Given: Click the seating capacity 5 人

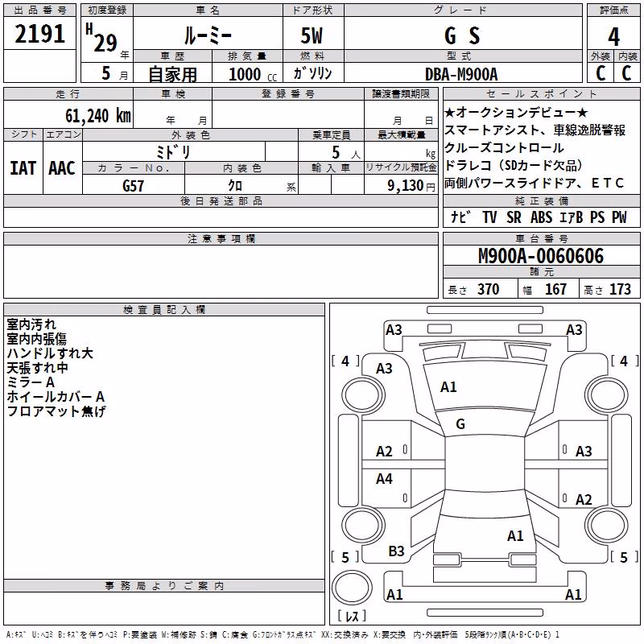Looking at the screenshot, I should pyautogui.click(x=346, y=153).
